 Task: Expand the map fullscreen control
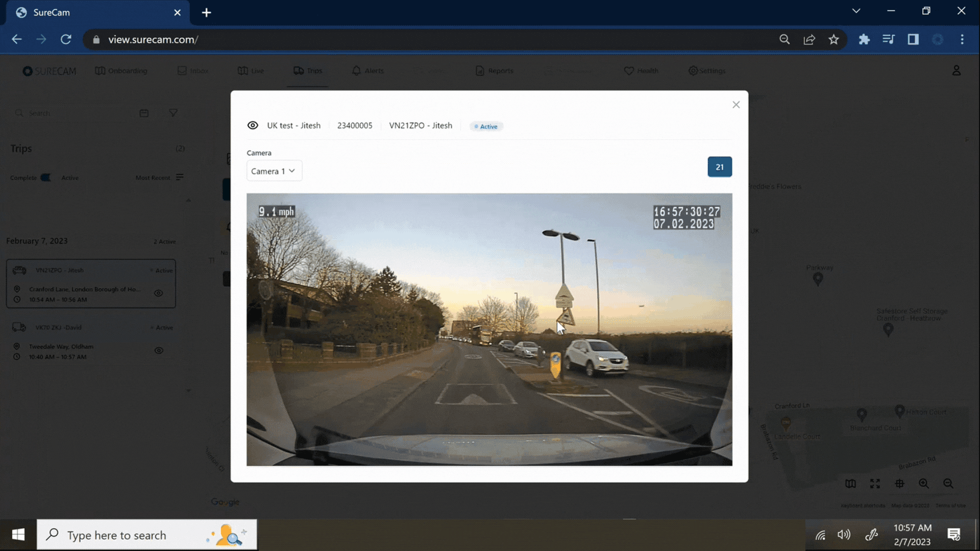coord(875,483)
